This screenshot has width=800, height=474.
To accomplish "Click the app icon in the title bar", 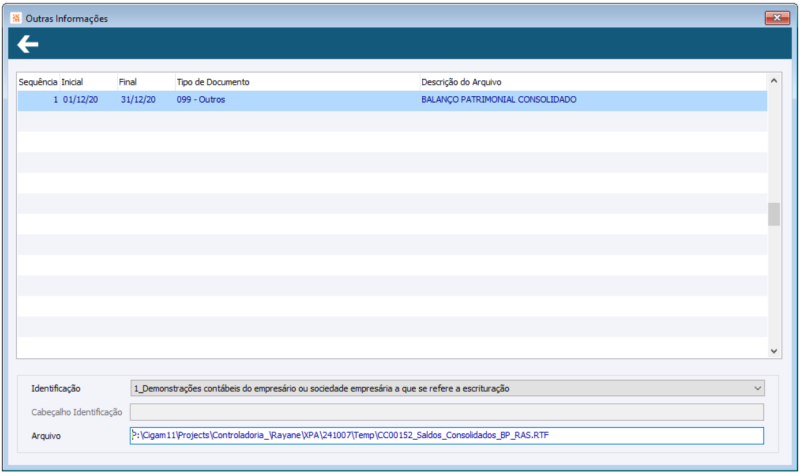I will pos(16,18).
